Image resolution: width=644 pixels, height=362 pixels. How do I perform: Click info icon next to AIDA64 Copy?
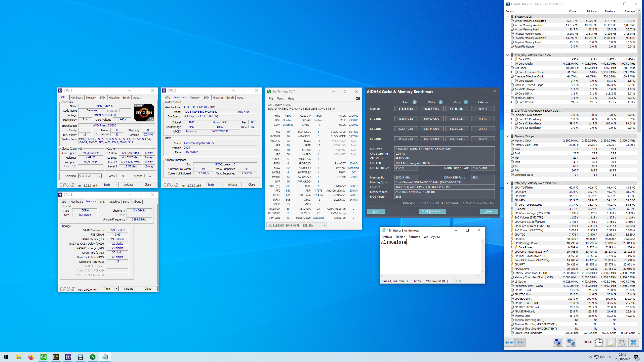[466, 102]
